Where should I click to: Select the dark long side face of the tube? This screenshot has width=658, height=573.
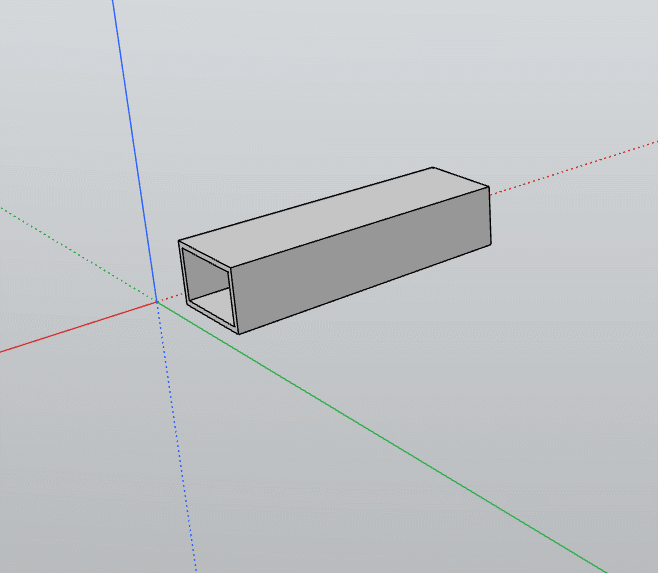363,260
